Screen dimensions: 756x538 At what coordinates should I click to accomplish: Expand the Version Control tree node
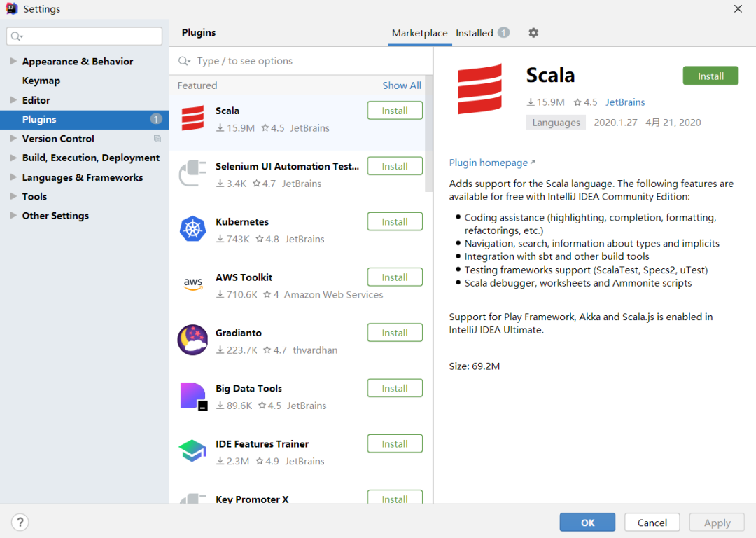[13, 139]
